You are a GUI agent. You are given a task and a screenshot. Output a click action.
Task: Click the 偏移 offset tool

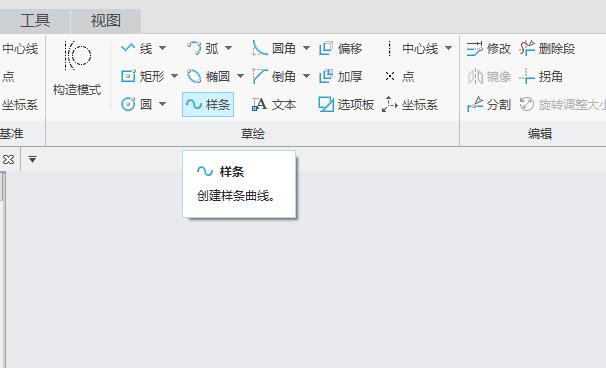coord(340,49)
